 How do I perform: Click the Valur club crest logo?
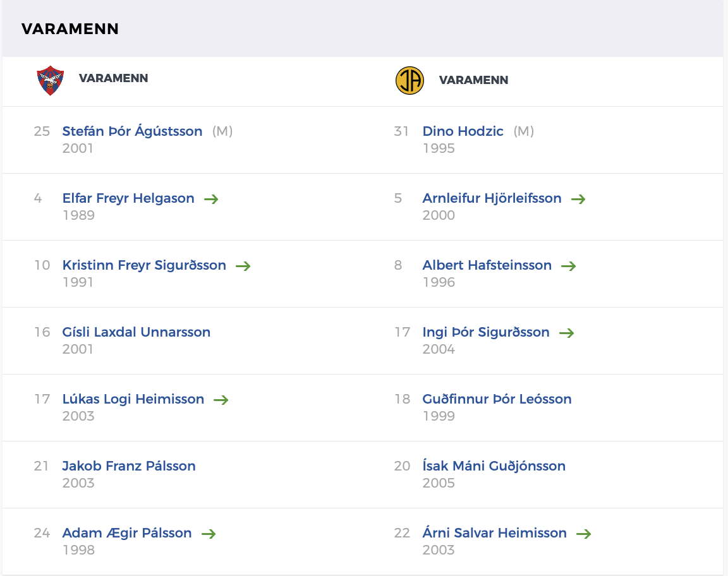click(51, 80)
